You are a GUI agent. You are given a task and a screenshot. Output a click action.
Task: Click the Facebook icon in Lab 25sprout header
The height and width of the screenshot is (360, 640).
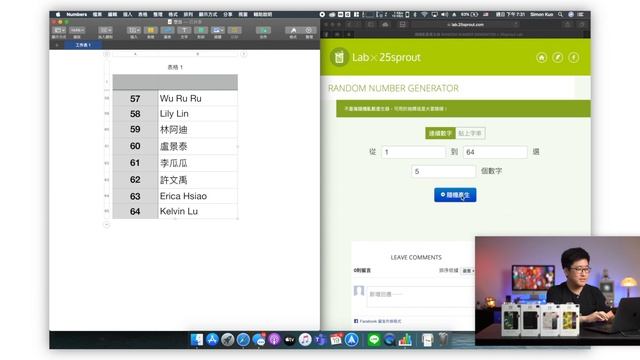click(573, 58)
